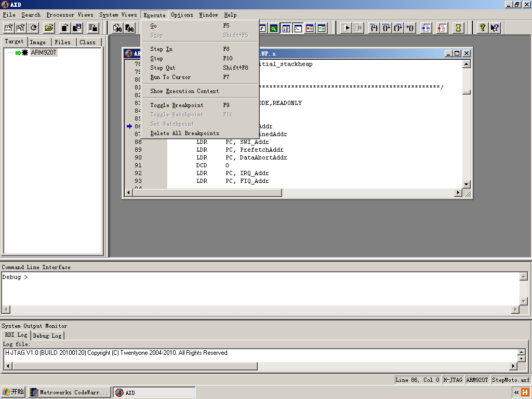
Task: Click the Go toolbar icon
Action: coord(345,28)
